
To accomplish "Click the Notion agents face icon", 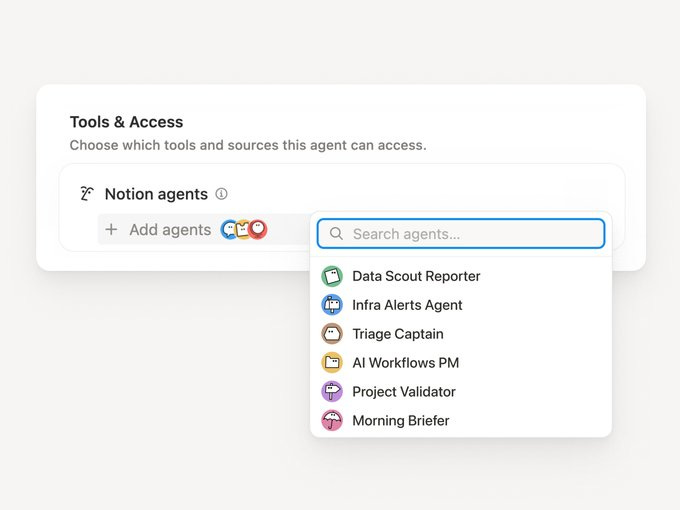I will [86, 194].
